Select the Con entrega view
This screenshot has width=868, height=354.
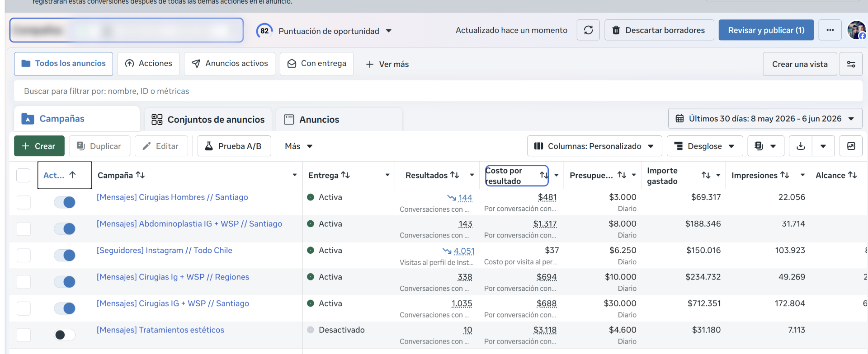(317, 64)
